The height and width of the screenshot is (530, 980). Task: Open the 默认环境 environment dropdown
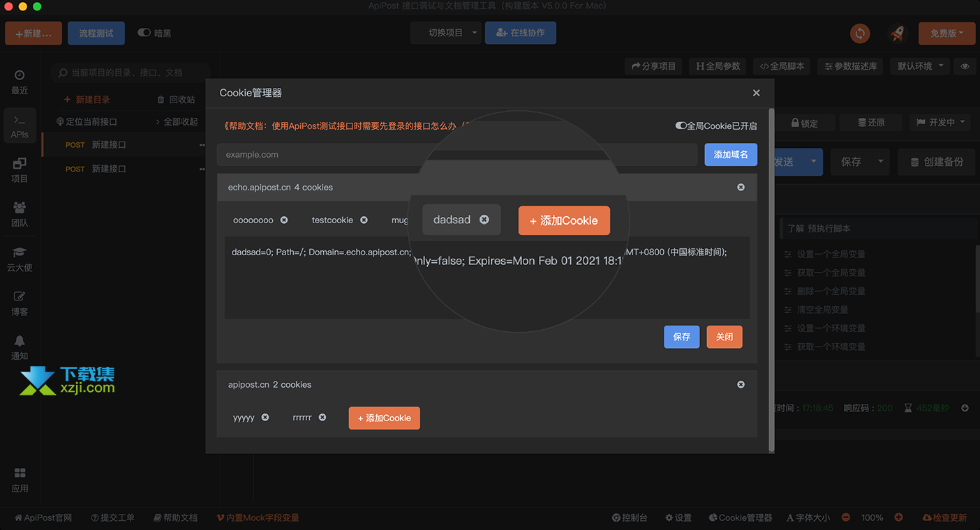921,66
